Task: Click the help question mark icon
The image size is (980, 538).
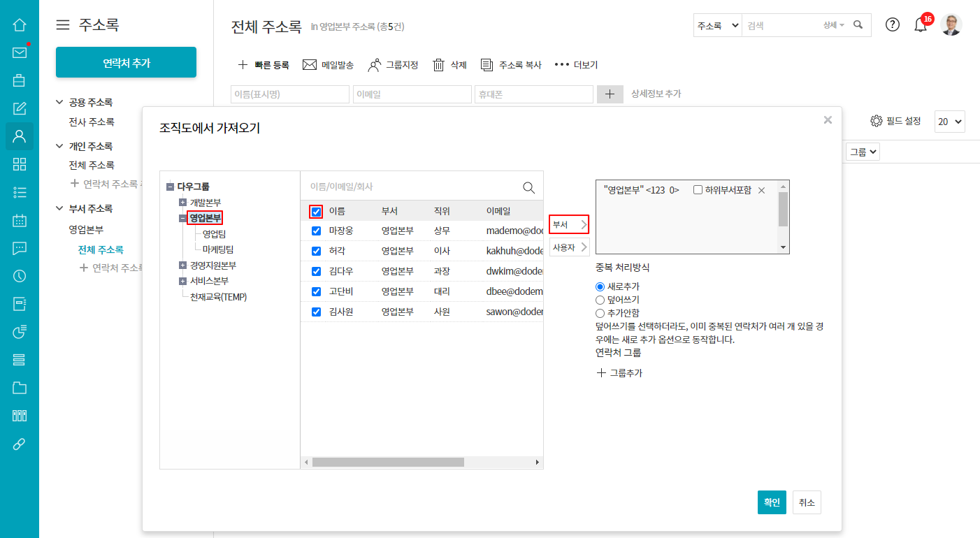Action: click(893, 24)
